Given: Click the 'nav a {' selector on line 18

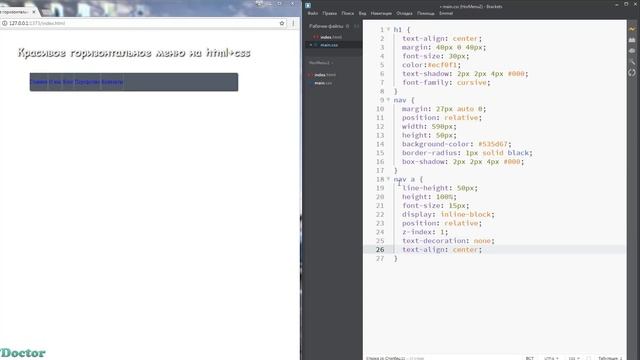Looking at the screenshot, I should (408, 179).
